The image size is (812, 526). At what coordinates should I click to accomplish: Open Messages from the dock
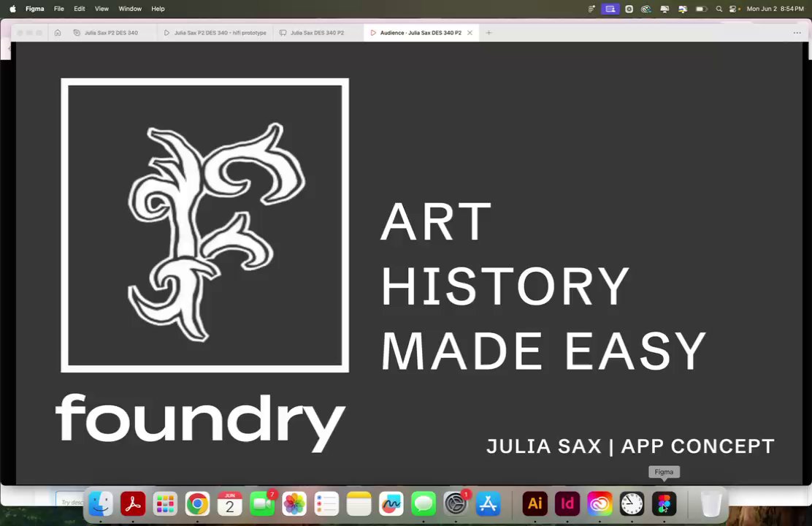tap(424, 503)
